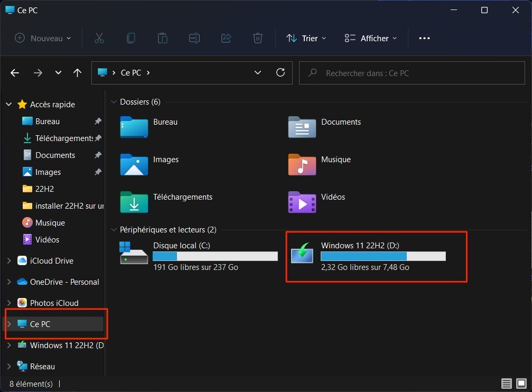Select Photos iCloud in navigation pane

tap(54, 303)
